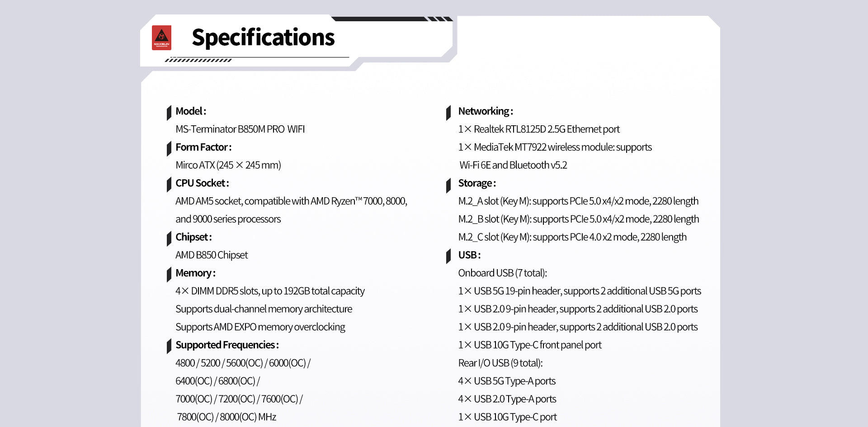Click the Supports AMD EXPO memory overclocking line

[x=260, y=327]
